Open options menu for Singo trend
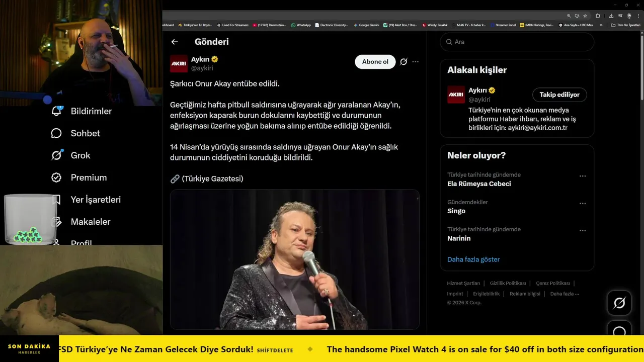644x362 pixels. click(583, 204)
